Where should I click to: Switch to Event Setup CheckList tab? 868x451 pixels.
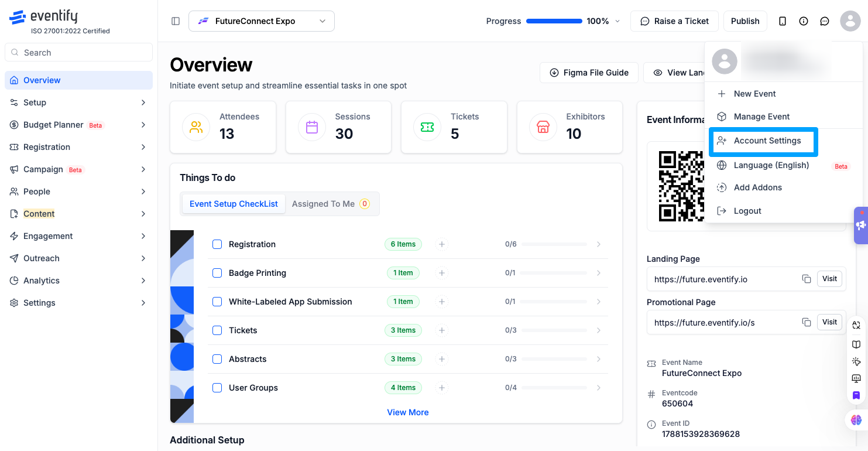[234, 204]
